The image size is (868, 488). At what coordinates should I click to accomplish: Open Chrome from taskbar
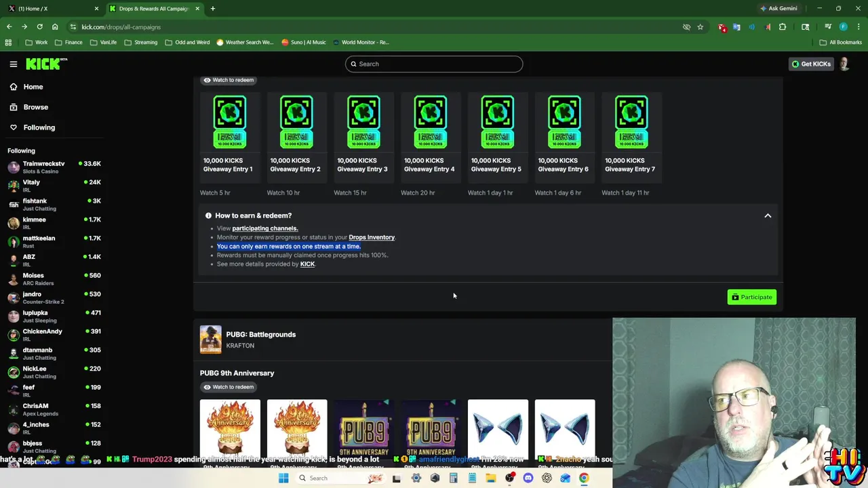tap(584, 478)
